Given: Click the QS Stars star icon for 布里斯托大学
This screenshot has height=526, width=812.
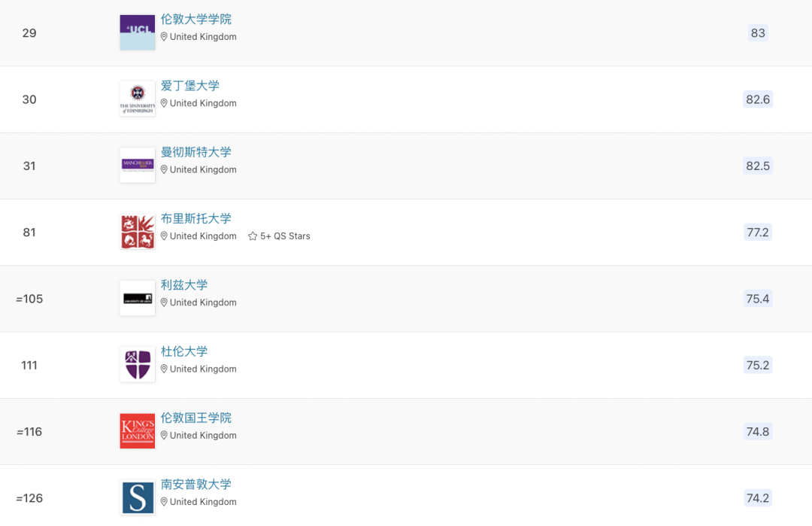Looking at the screenshot, I should point(253,236).
